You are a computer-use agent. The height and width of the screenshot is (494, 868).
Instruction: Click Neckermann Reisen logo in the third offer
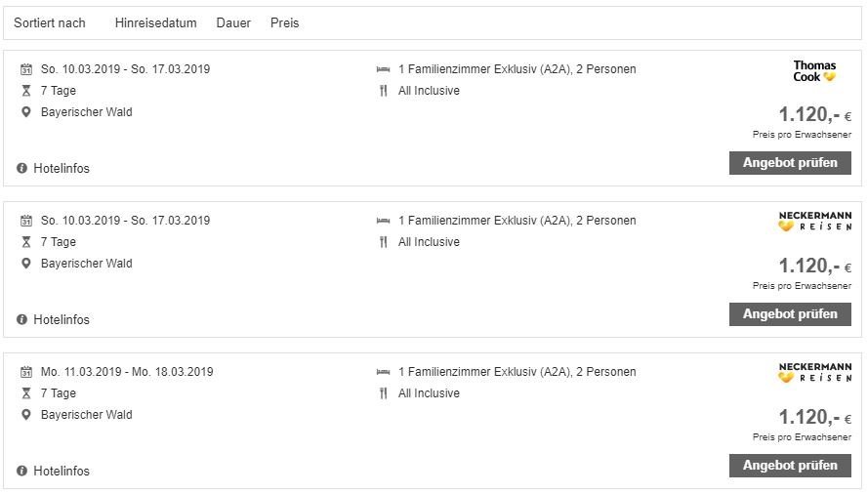[814, 373]
